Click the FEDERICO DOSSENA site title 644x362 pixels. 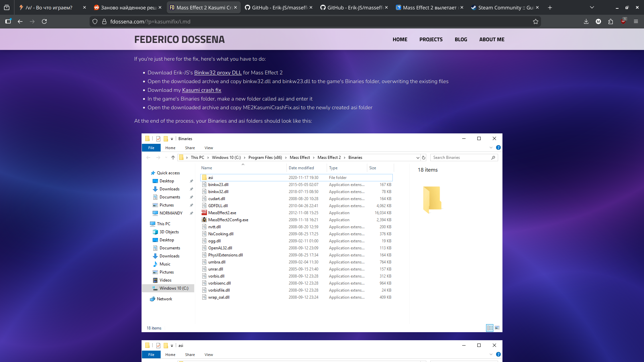point(179,40)
